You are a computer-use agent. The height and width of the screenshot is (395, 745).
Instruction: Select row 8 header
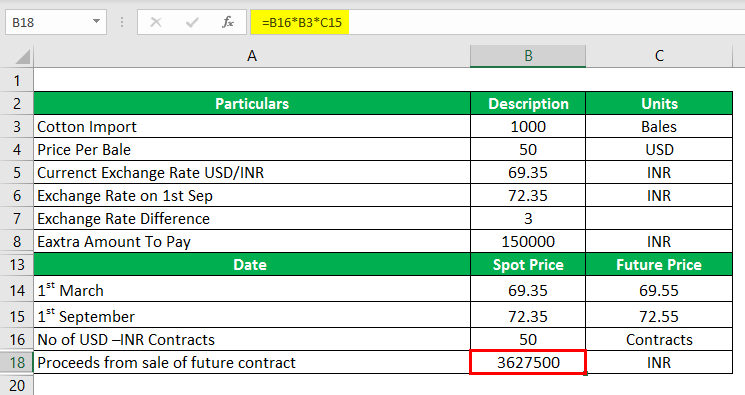point(17,241)
